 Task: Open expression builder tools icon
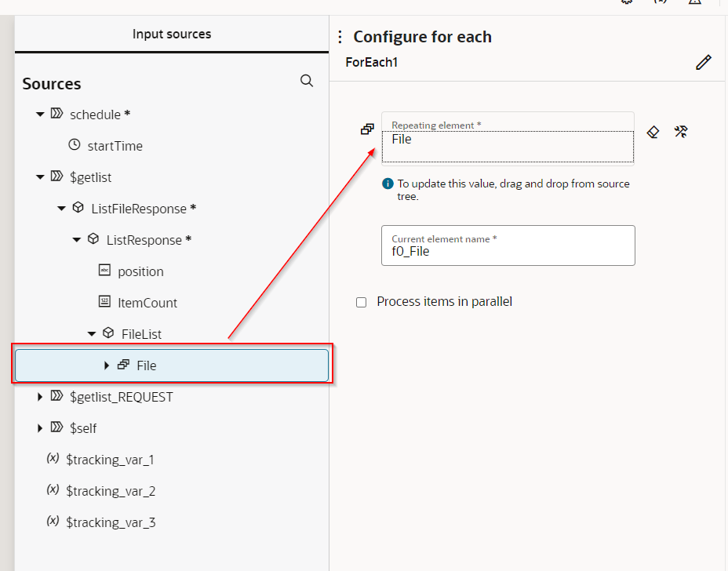pos(681,132)
